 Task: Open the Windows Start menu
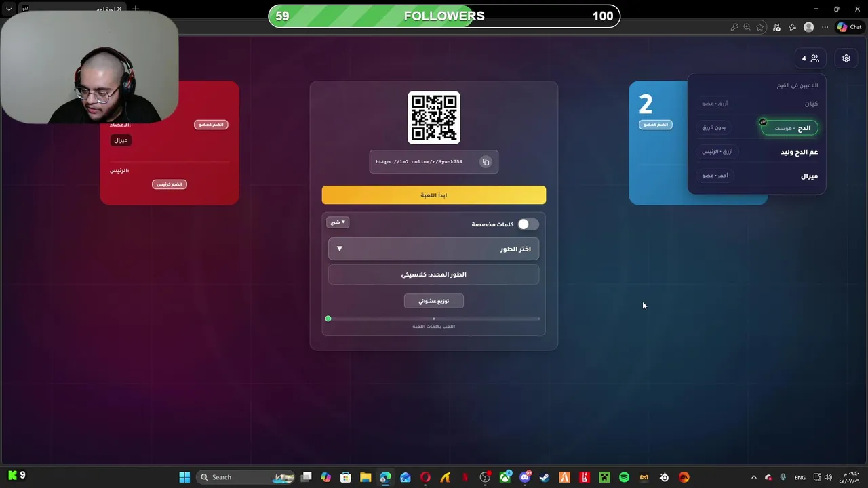(184, 477)
